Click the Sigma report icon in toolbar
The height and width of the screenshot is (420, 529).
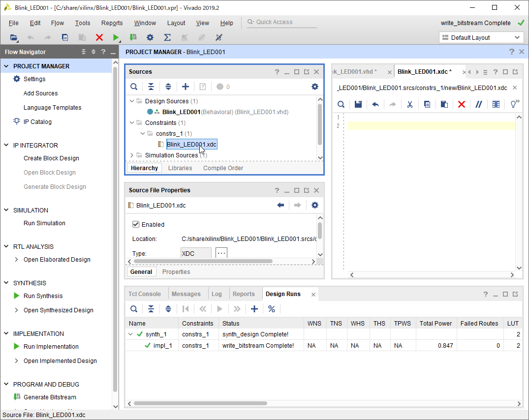pyautogui.click(x=167, y=37)
